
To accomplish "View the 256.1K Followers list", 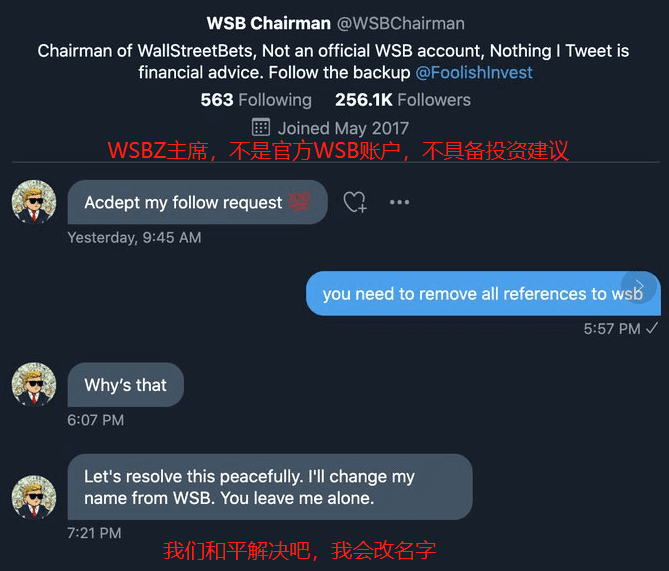I will [x=403, y=100].
